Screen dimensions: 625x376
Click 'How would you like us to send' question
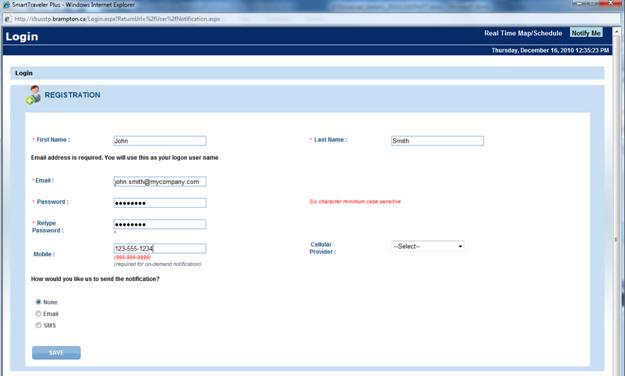coord(95,279)
